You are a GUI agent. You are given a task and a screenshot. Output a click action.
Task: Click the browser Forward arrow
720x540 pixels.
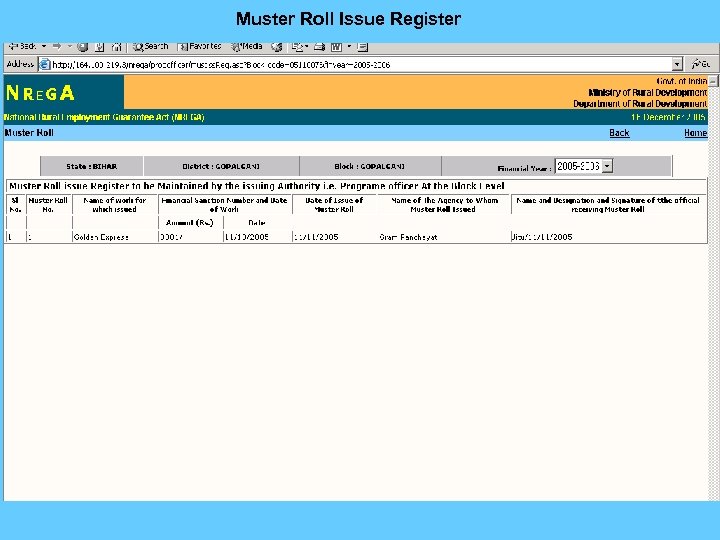[57, 46]
